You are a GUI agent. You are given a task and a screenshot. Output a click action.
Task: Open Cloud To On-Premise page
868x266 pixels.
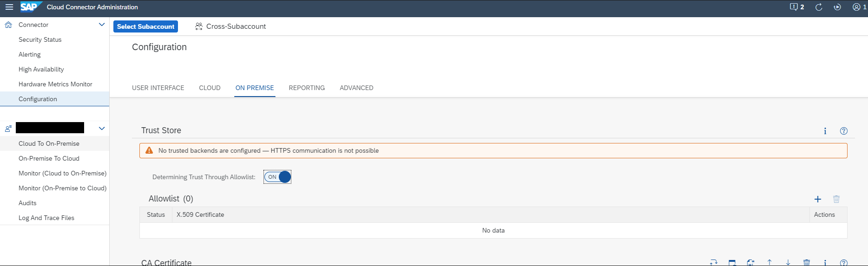coord(54,143)
